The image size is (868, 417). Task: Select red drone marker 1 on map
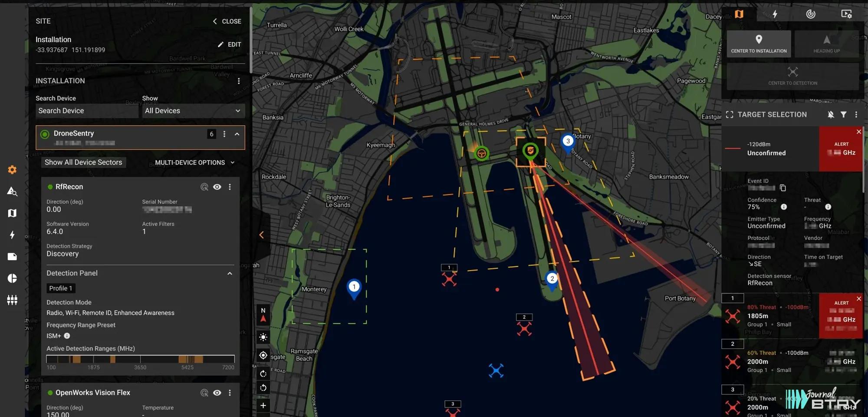point(449,278)
